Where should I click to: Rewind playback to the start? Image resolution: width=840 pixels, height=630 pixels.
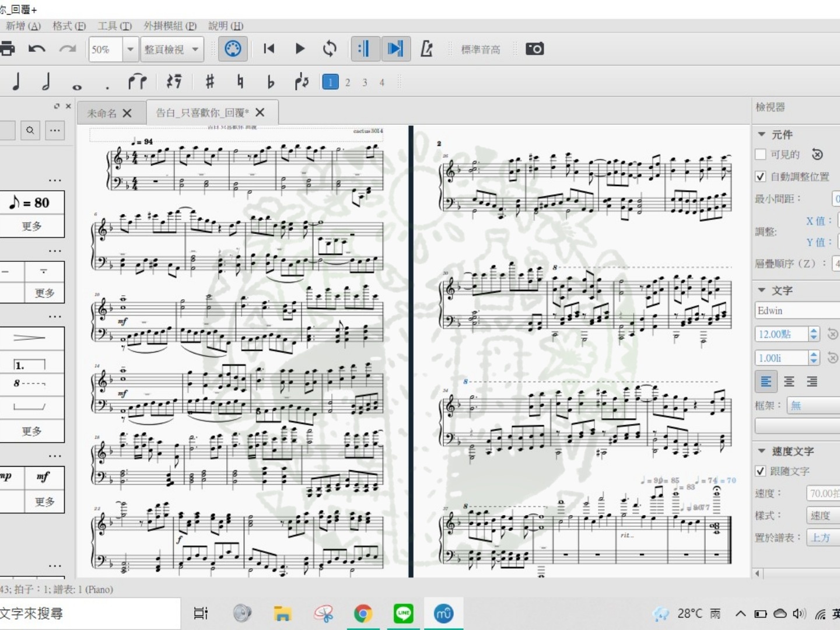click(x=269, y=49)
